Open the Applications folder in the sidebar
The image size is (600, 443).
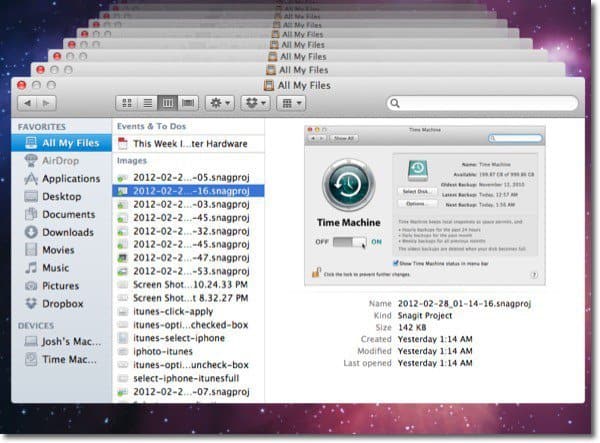(x=62, y=179)
